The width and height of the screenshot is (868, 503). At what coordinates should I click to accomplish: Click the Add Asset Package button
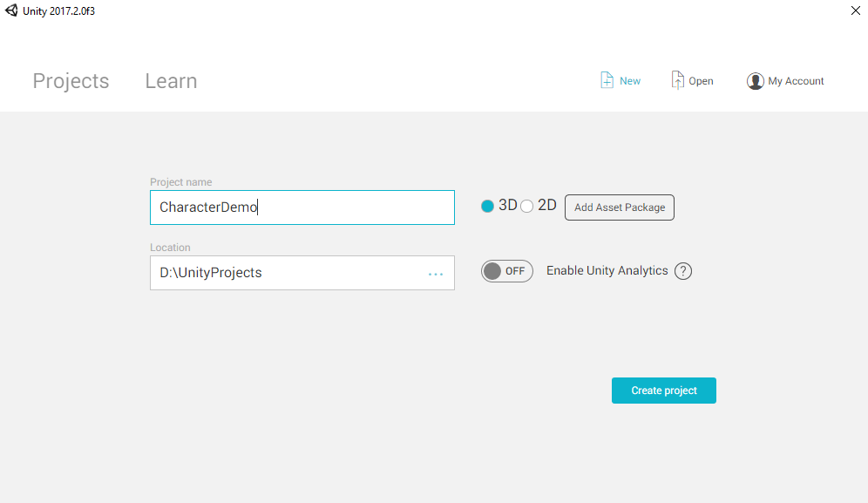tap(620, 207)
